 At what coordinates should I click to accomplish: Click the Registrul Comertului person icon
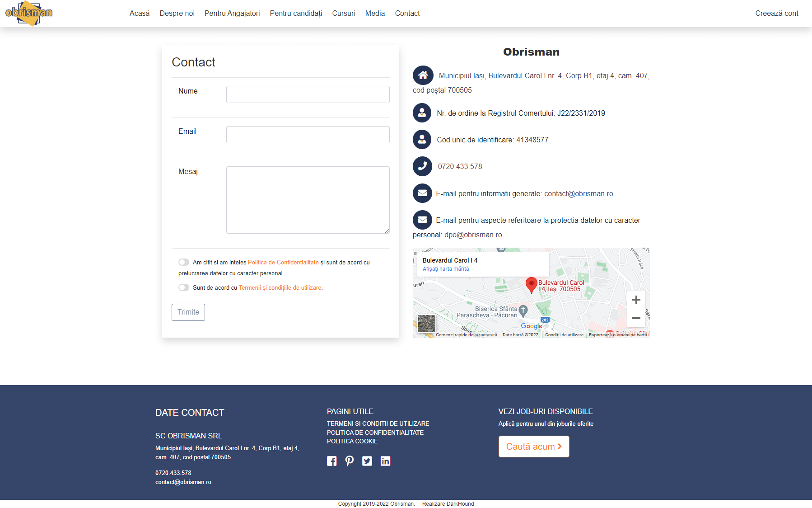pyautogui.click(x=422, y=113)
